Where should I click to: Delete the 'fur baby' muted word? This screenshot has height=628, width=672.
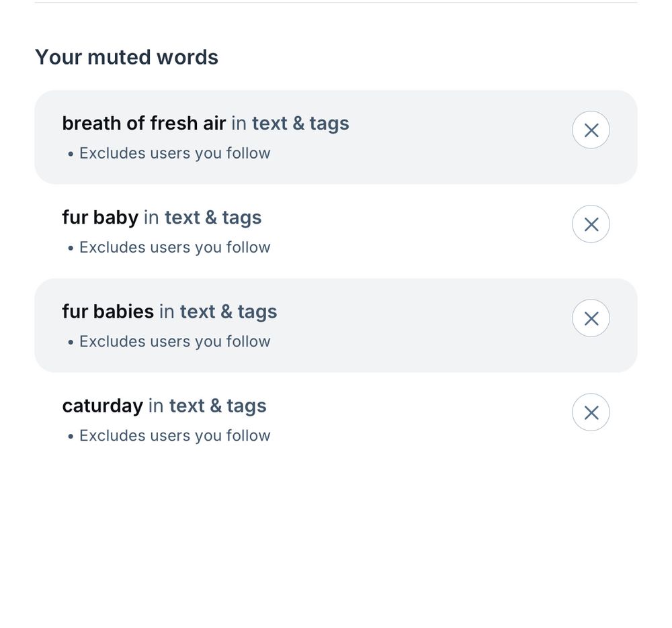click(591, 224)
